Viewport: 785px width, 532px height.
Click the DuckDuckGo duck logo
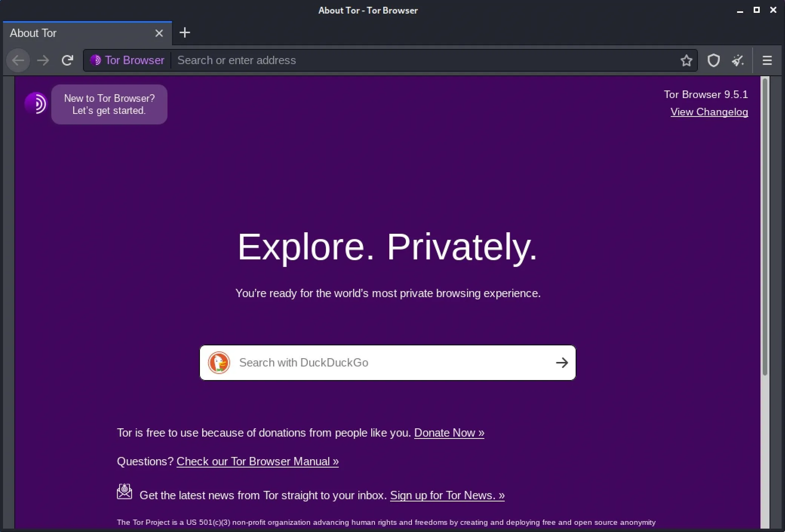tap(219, 363)
